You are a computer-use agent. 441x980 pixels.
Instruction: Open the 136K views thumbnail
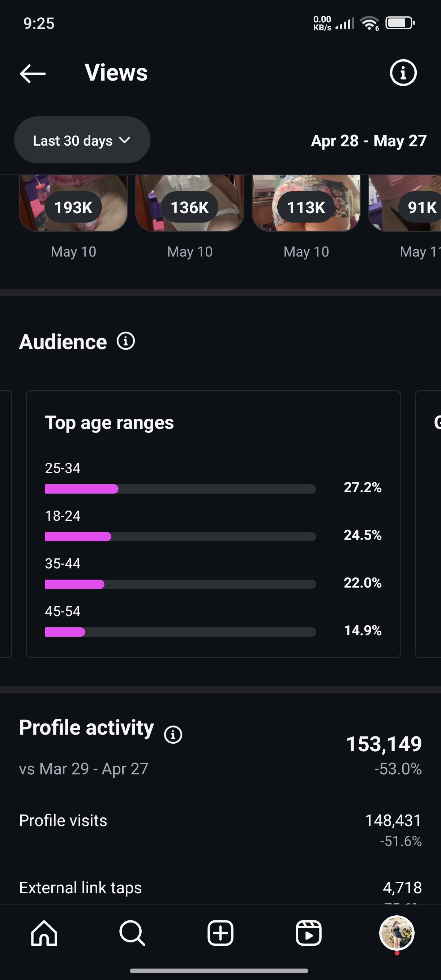pyautogui.click(x=189, y=204)
